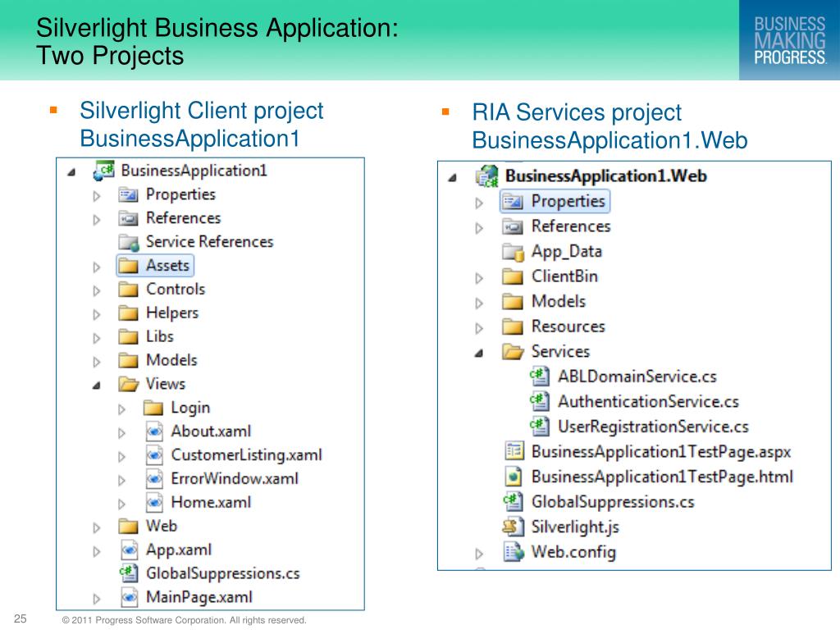
Task: Collapse the BusinessApplication1 project node
Action: click(x=71, y=172)
